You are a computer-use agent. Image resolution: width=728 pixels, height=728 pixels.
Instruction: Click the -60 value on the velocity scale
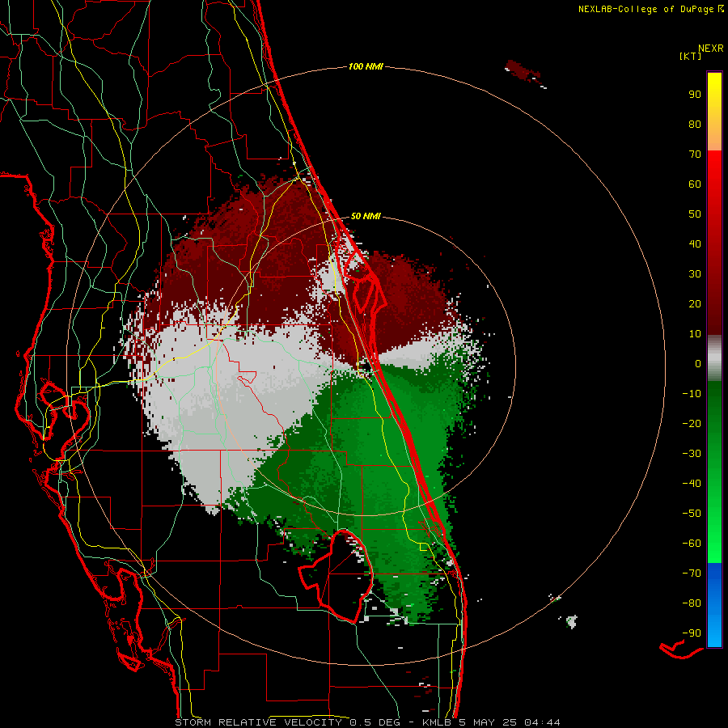[692, 544]
